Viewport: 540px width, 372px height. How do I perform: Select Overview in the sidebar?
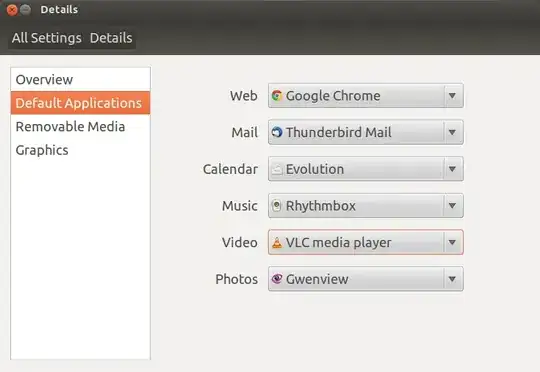coord(80,80)
